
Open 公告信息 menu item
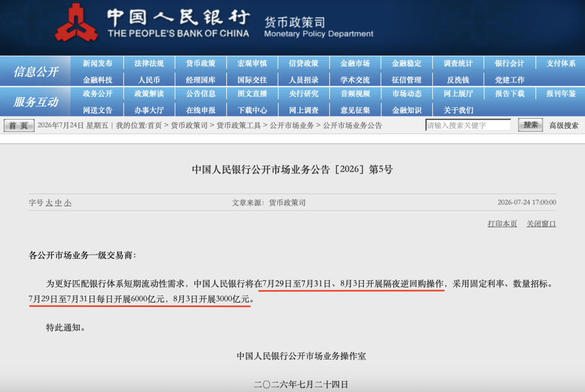click(x=201, y=94)
